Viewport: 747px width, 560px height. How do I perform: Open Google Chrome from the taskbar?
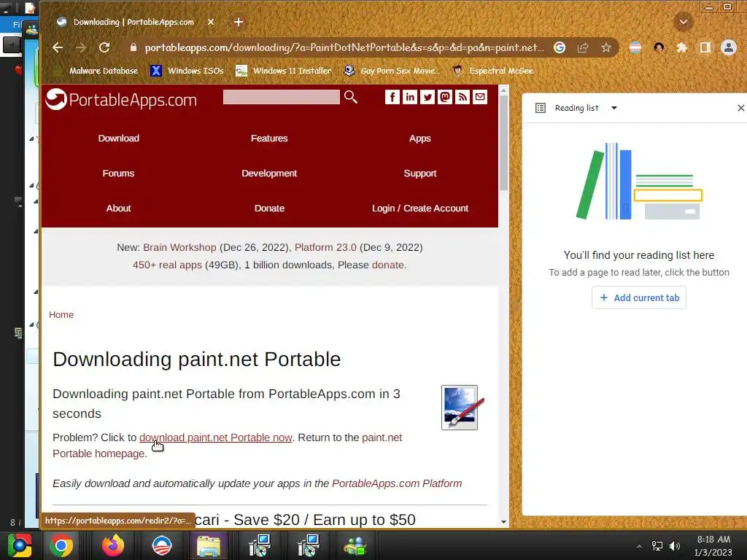coord(61,546)
